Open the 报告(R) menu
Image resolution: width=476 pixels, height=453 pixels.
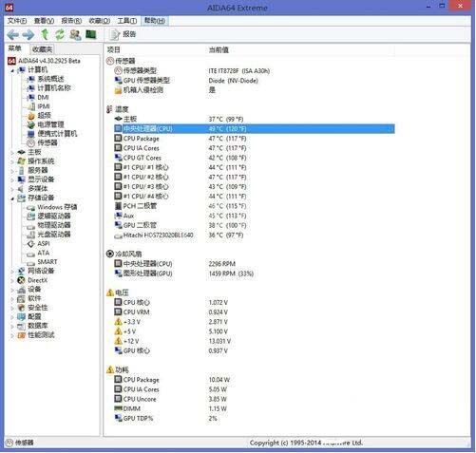[x=71, y=21]
